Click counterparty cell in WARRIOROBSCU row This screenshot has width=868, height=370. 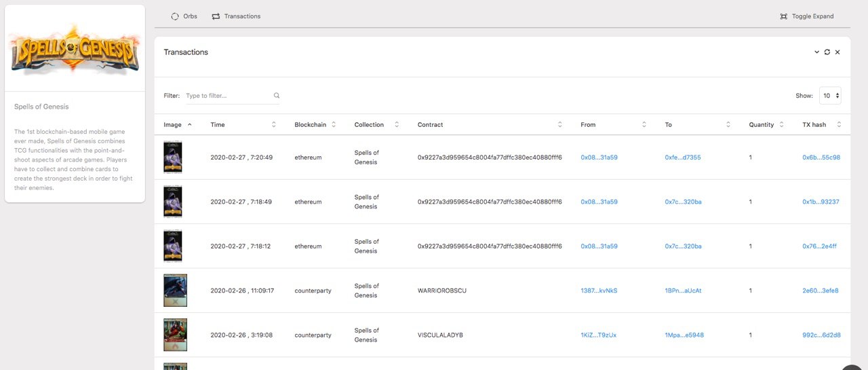[313, 291]
